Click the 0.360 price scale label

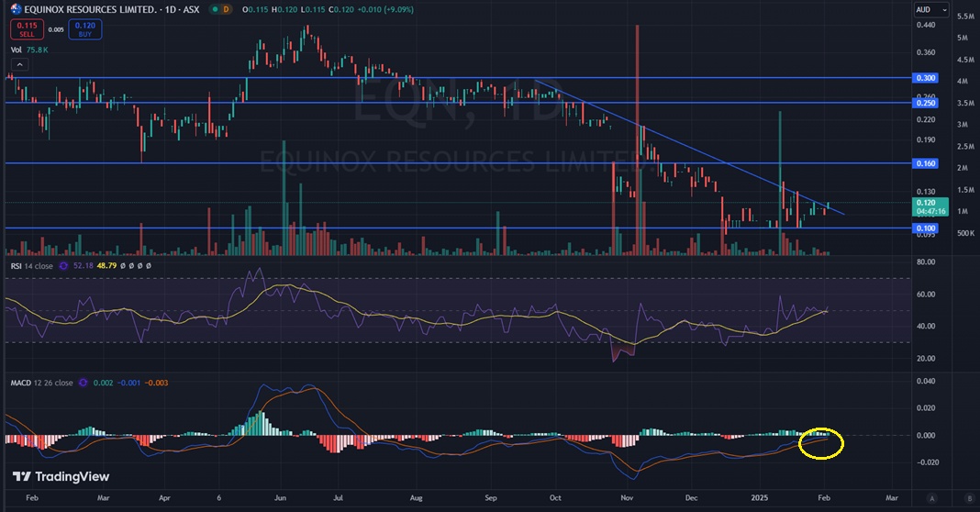coord(926,52)
